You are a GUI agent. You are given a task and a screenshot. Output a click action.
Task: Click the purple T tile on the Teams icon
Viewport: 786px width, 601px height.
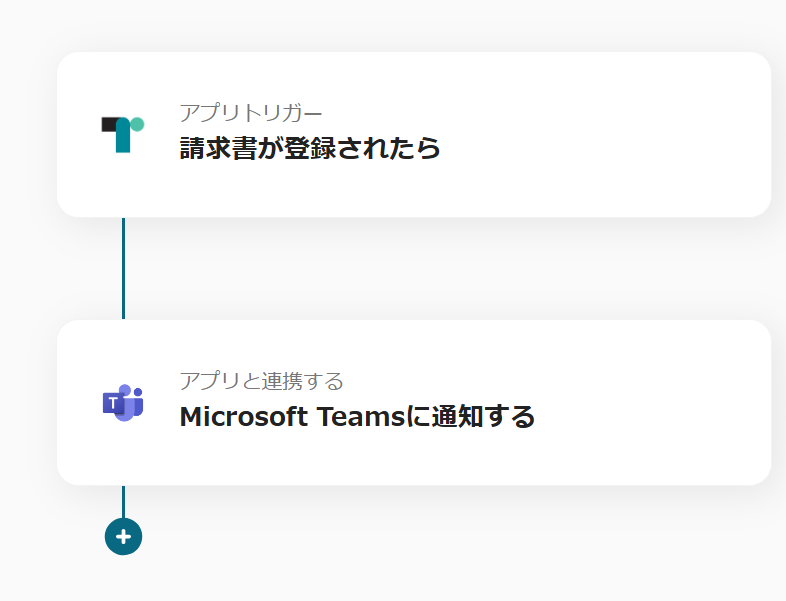[x=112, y=403]
